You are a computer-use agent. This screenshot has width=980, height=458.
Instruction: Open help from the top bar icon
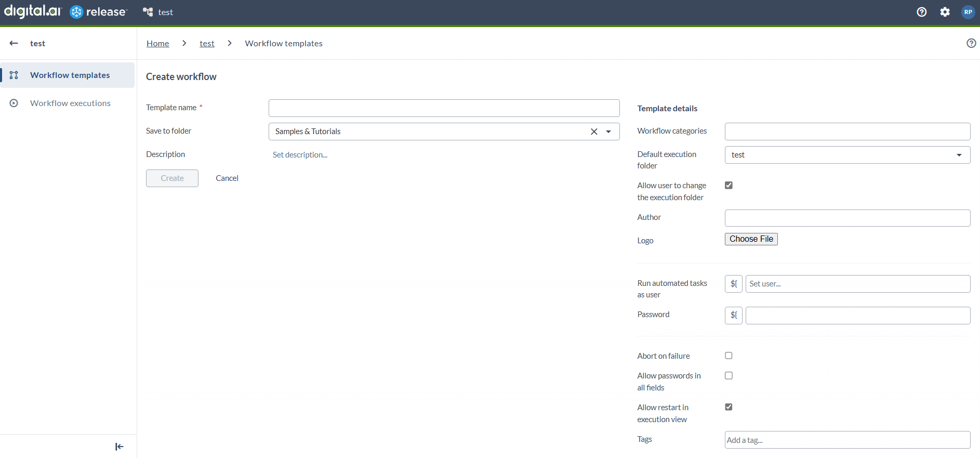pyautogui.click(x=921, y=12)
